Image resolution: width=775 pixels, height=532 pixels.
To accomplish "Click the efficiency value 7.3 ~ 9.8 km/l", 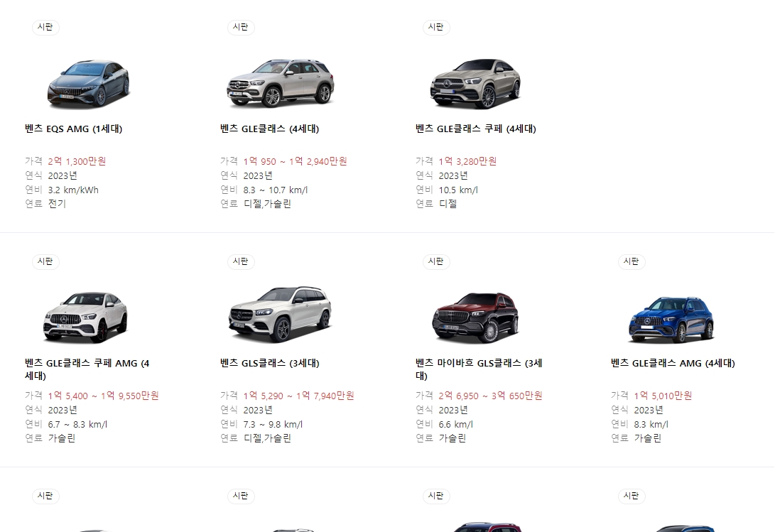I will tap(273, 424).
